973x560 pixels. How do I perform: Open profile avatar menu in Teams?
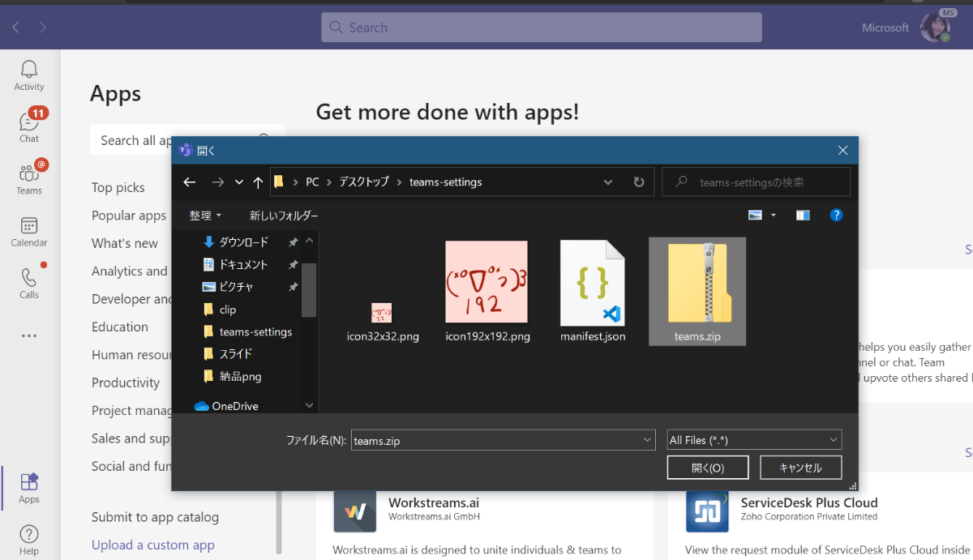[935, 27]
